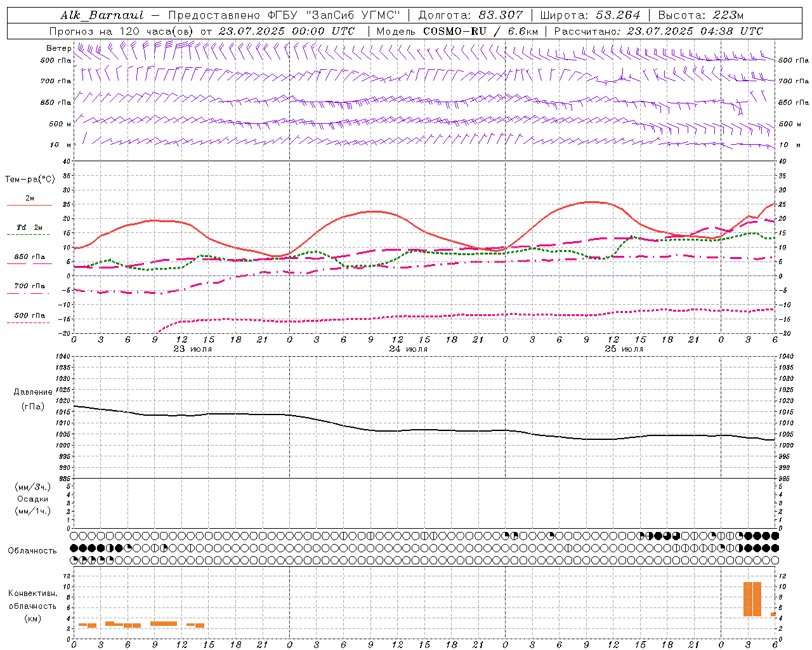Click the Широта: 53.264 value
This screenshot has height=650, width=812.
590,15
